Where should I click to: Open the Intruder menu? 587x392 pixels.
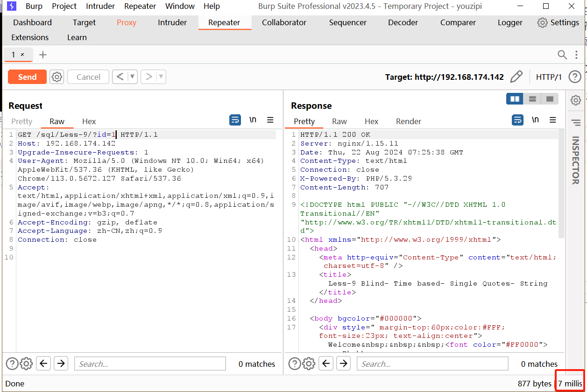(100, 6)
